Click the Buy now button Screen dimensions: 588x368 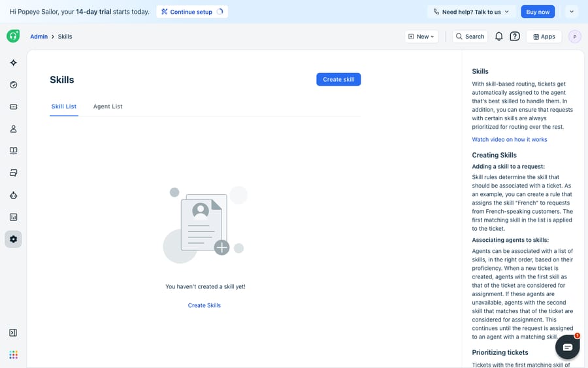tap(538, 12)
